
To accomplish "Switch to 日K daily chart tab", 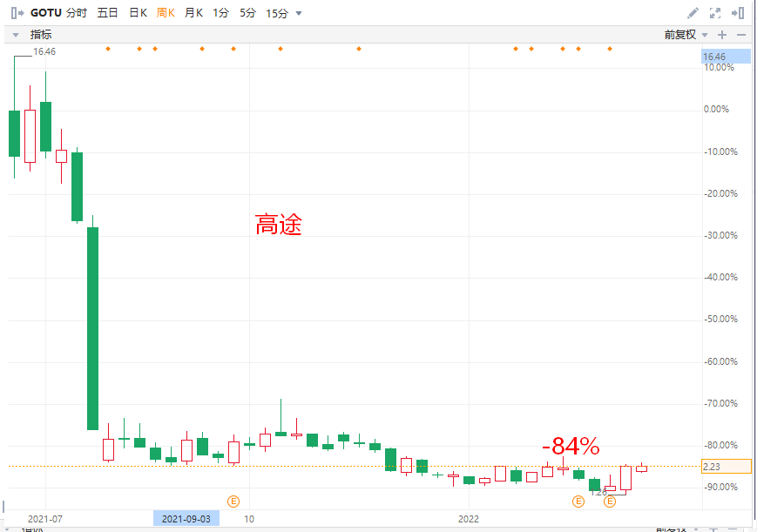I will click(138, 13).
